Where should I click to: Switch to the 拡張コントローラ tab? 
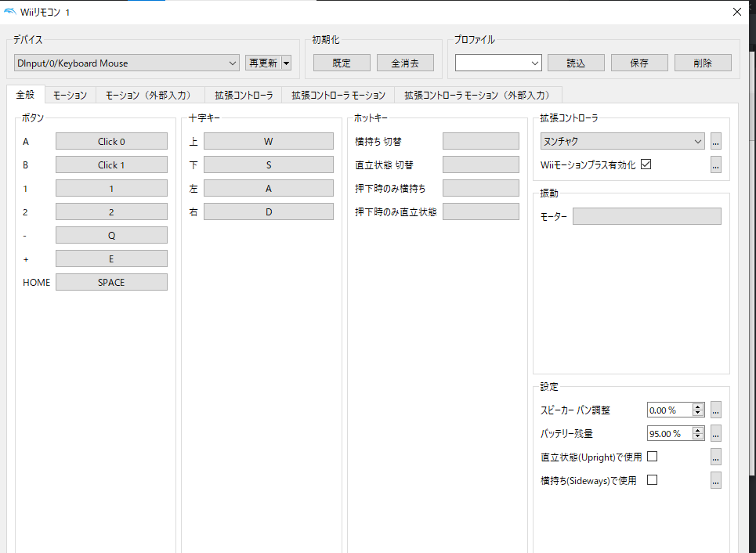[x=244, y=96]
